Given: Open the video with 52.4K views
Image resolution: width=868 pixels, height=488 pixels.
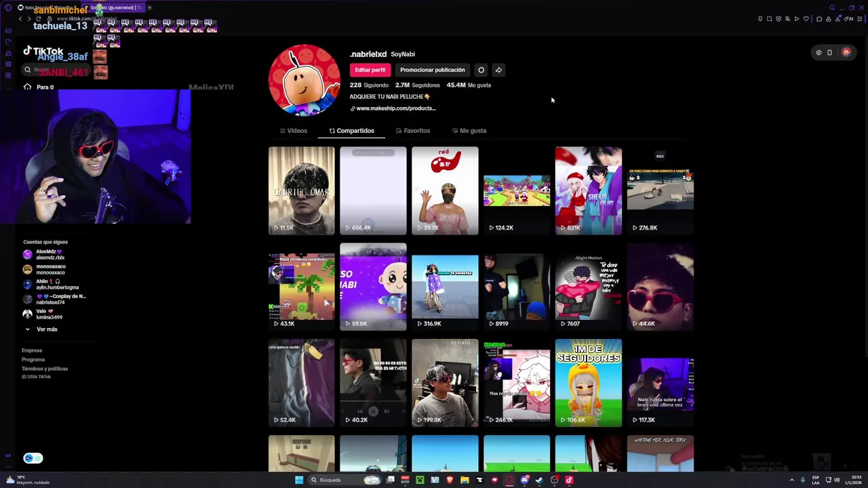Looking at the screenshot, I should point(301,383).
